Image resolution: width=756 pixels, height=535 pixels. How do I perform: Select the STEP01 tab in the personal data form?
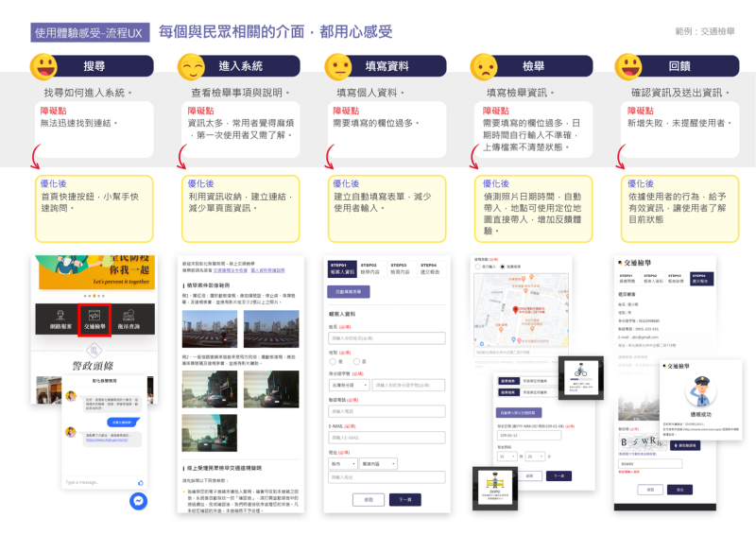pos(342,268)
